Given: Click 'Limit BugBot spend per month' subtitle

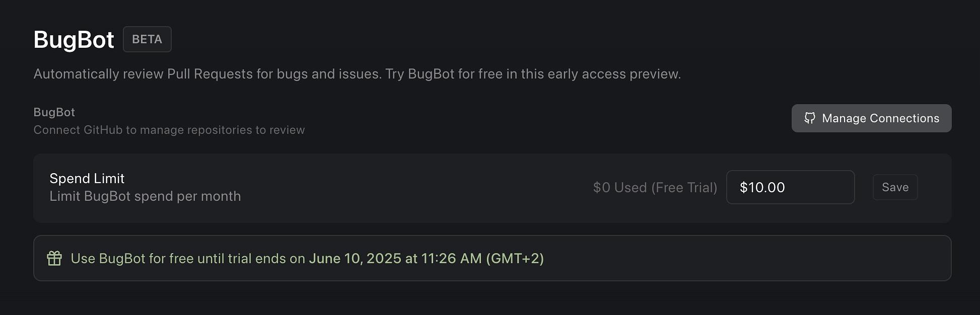Looking at the screenshot, I should click(145, 196).
